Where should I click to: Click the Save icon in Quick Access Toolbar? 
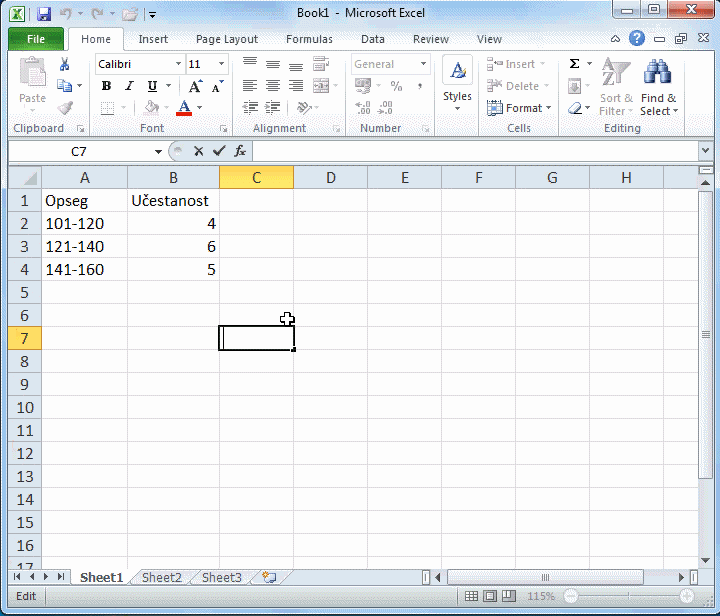coord(44,14)
